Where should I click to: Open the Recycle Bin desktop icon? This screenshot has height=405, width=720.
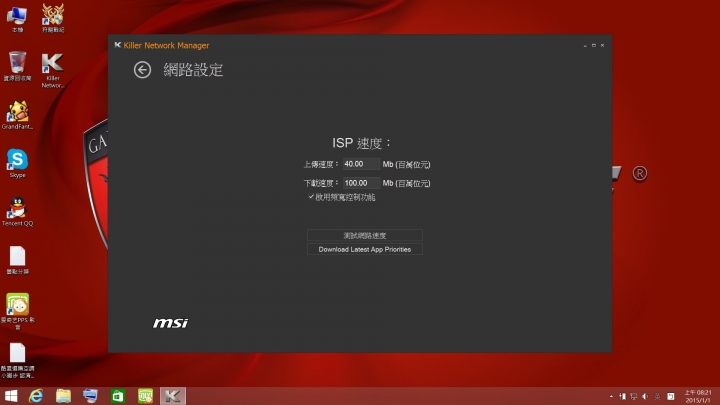(x=17, y=66)
